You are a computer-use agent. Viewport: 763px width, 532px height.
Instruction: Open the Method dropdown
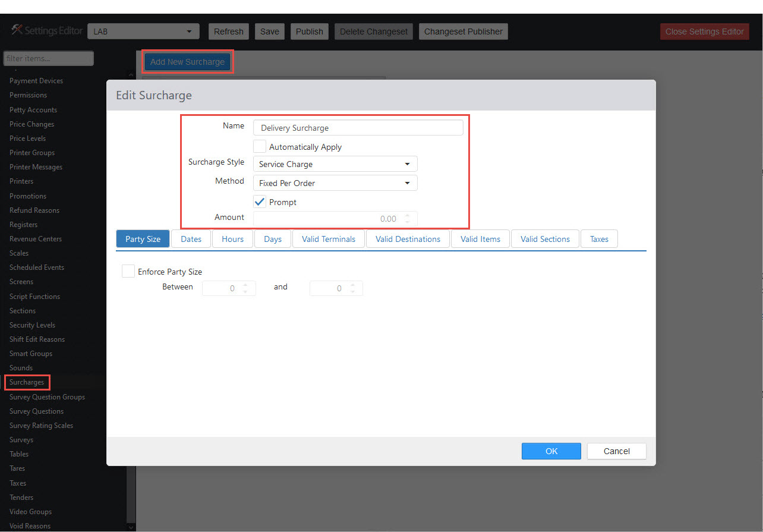[x=335, y=183]
